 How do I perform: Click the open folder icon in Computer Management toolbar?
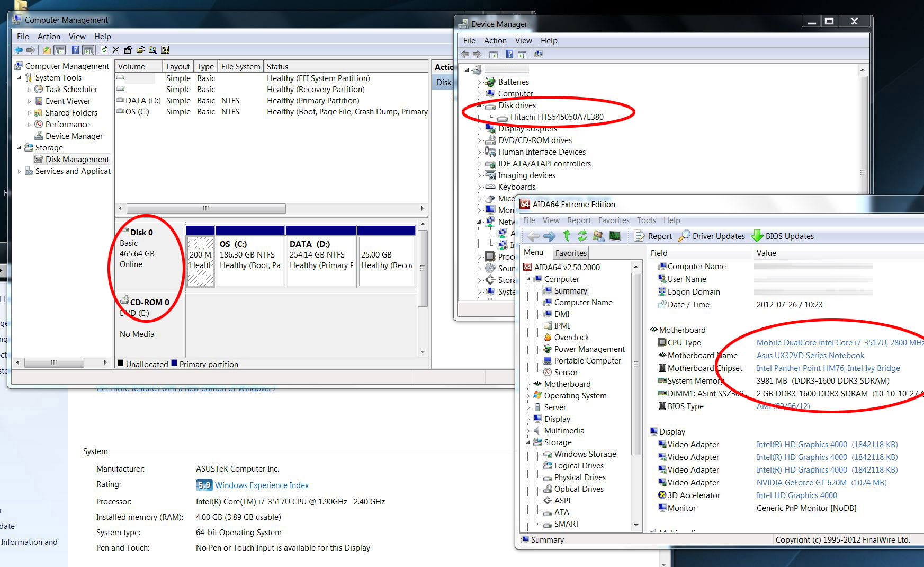click(x=140, y=50)
